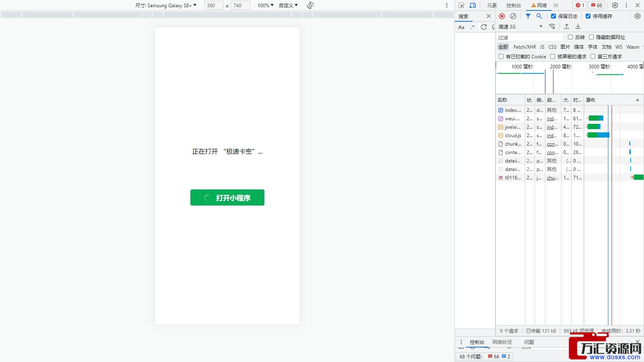The height and width of the screenshot is (362, 644).
Task: Click the refresh search results icon
Action: pos(484,27)
